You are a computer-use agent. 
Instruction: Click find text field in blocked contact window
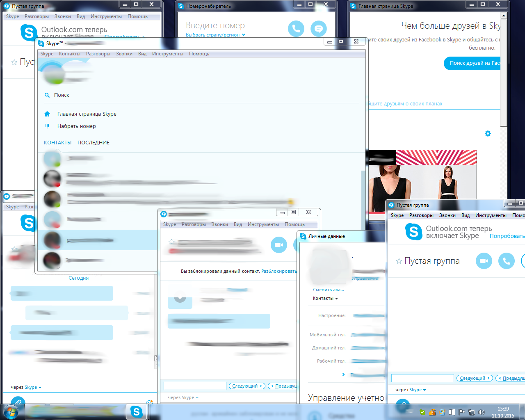pyautogui.click(x=195, y=386)
